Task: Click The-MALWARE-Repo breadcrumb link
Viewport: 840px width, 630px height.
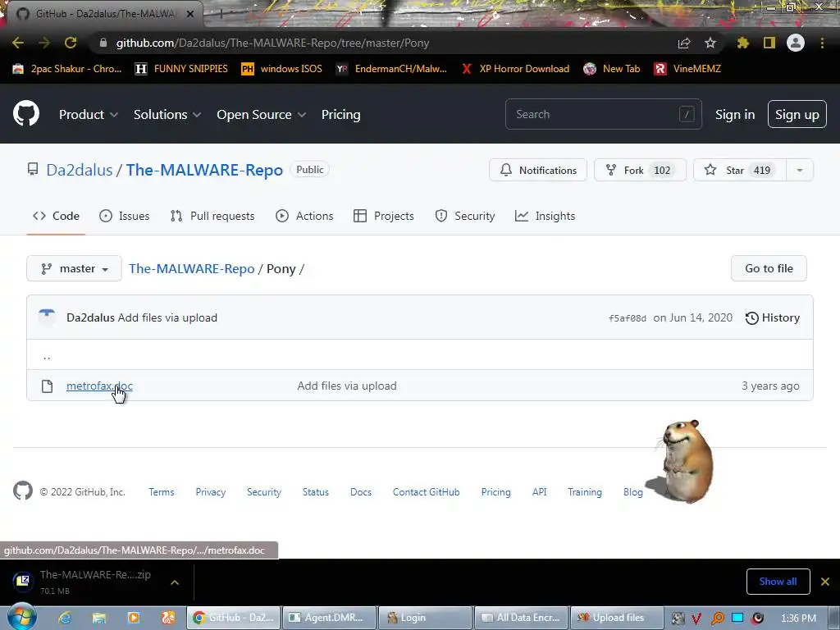Action: (x=192, y=268)
